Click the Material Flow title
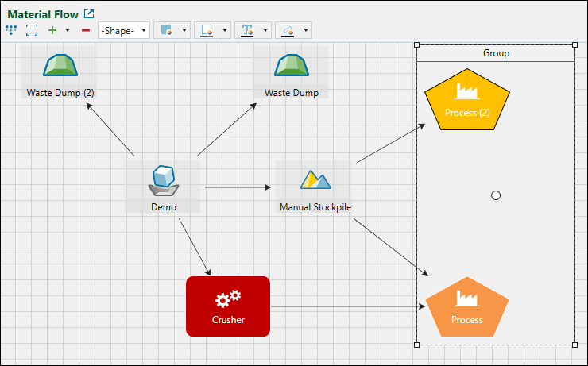 click(43, 14)
